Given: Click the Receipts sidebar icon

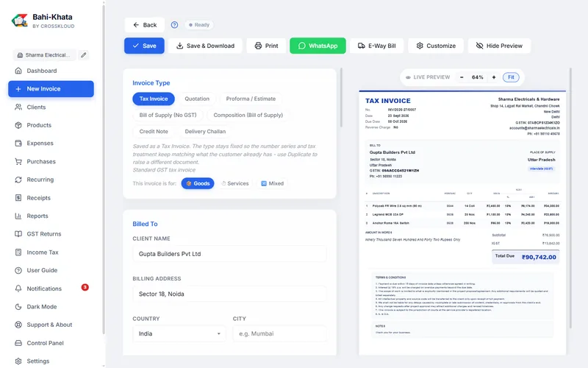Looking at the screenshot, I should click(18, 197).
